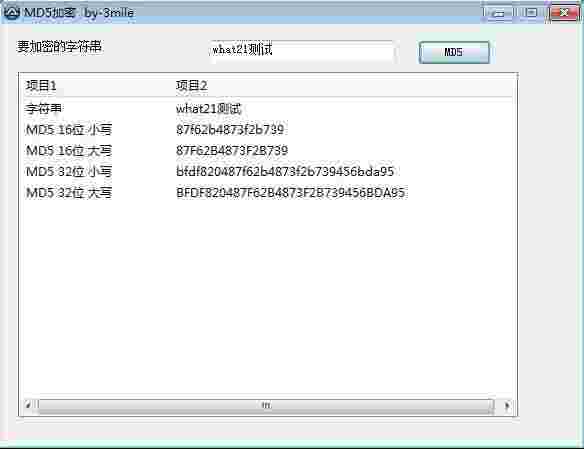584x449 pixels.
Task: Maximize the MD5 window
Action: coord(531,13)
